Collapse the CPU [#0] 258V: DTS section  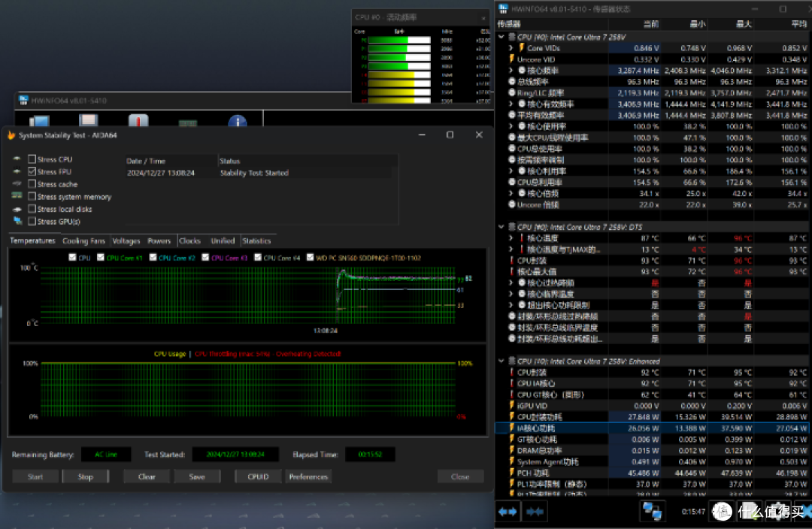(x=501, y=227)
